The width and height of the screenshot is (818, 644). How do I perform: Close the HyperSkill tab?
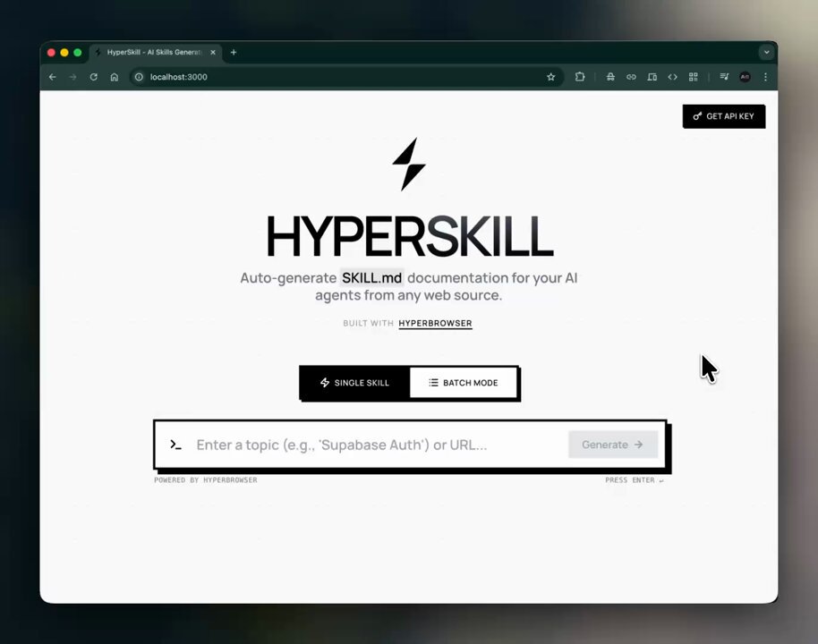[x=213, y=52]
